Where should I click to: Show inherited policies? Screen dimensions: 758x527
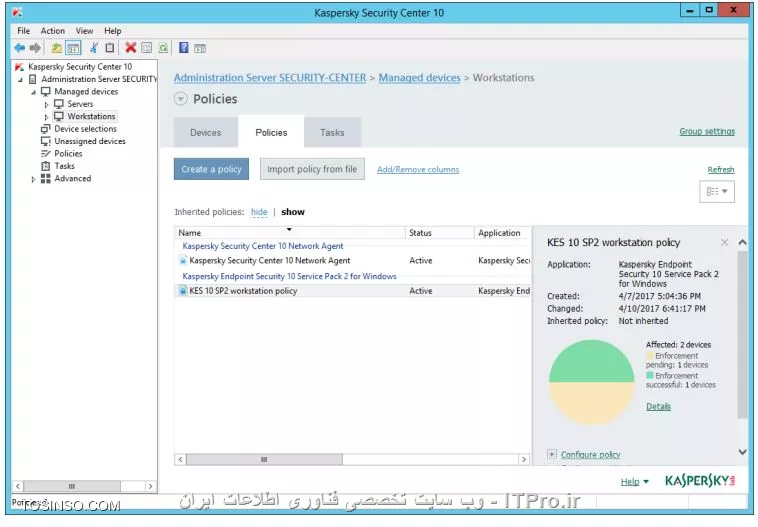tap(293, 212)
